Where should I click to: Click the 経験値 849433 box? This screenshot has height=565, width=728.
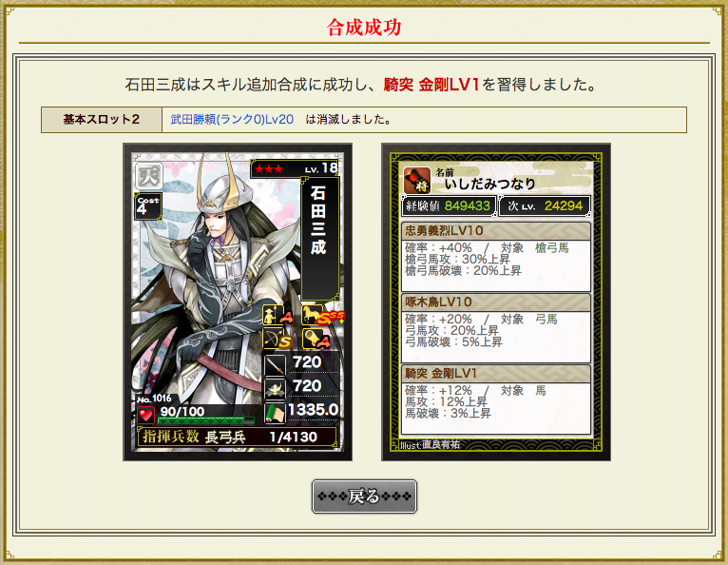[449, 205]
